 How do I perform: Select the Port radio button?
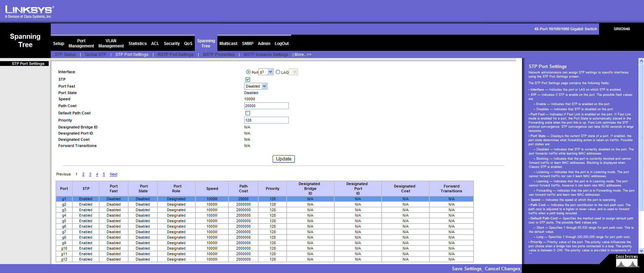pos(248,72)
